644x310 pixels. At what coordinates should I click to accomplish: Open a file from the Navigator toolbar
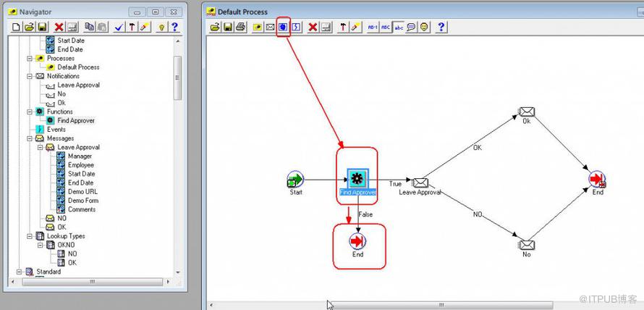point(29,27)
